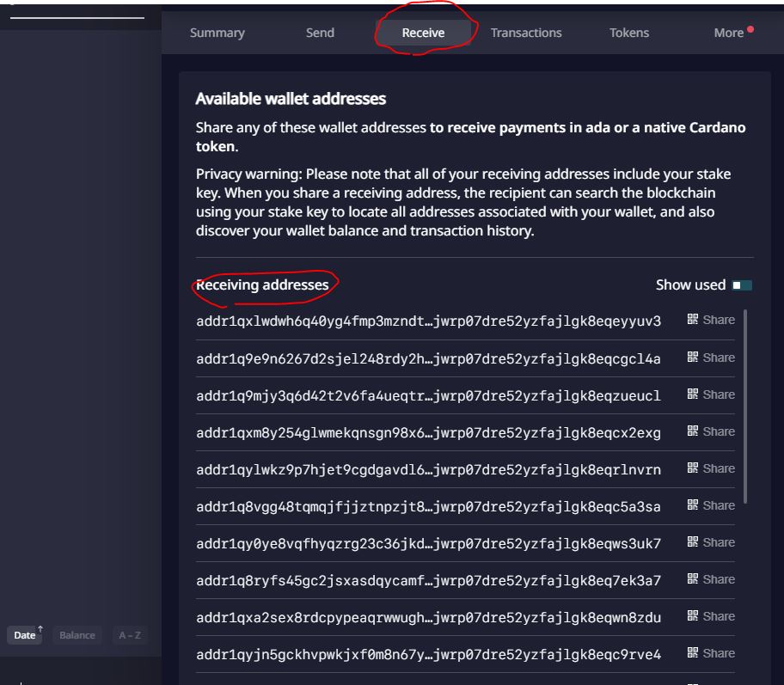The width and height of the screenshot is (784, 685).
Task: Click QR icon for address ending eqeyyuv3
Action: pyautogui.click(x=693, y=319)
